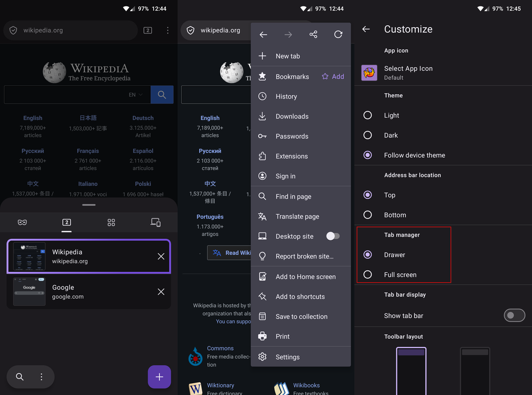
Task: Tap shield icon in left wikipedia.org address bar
Action: point(13,30)
